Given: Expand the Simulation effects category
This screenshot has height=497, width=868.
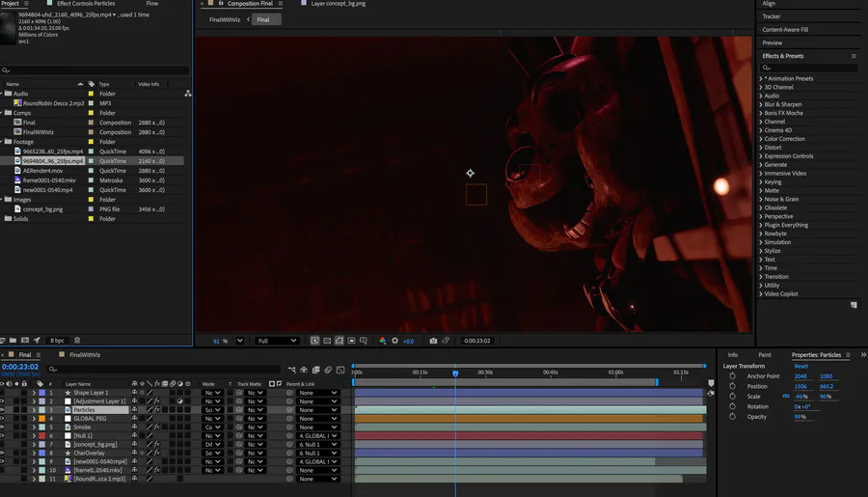Looking at the screenshot, I should click(761, 242).
